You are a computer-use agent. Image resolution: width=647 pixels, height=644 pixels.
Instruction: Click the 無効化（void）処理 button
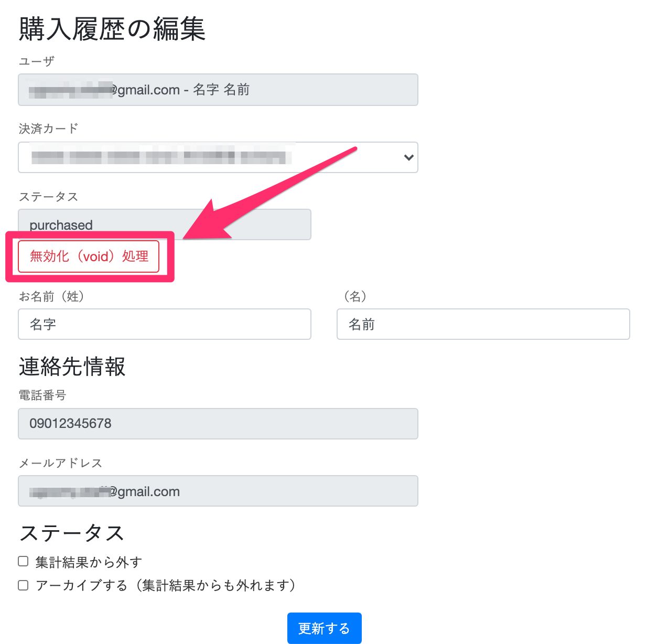tap(89, 256)
